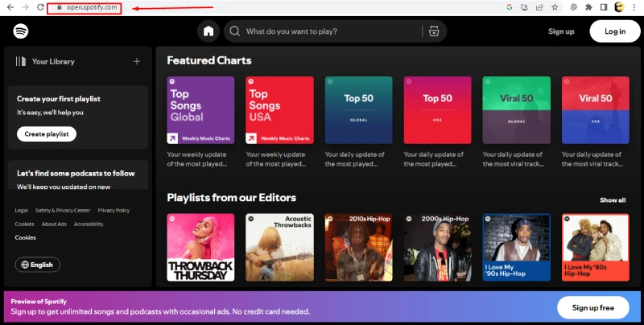
Task: Click the Spotify logo icon
Action: pyautogui.click(x=21, y=31)
